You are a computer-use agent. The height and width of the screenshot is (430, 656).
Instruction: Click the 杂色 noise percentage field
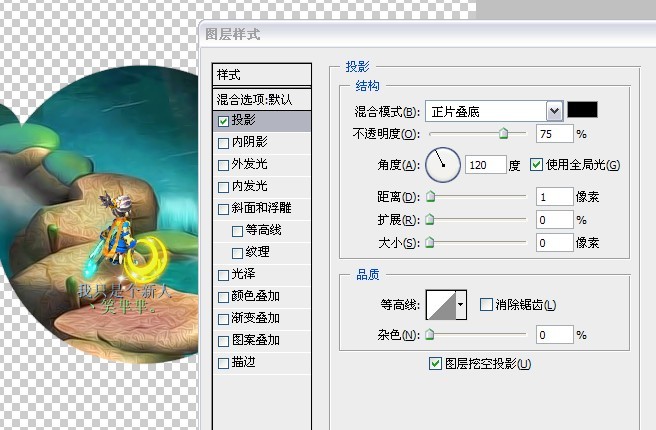(x=553, y=334)
